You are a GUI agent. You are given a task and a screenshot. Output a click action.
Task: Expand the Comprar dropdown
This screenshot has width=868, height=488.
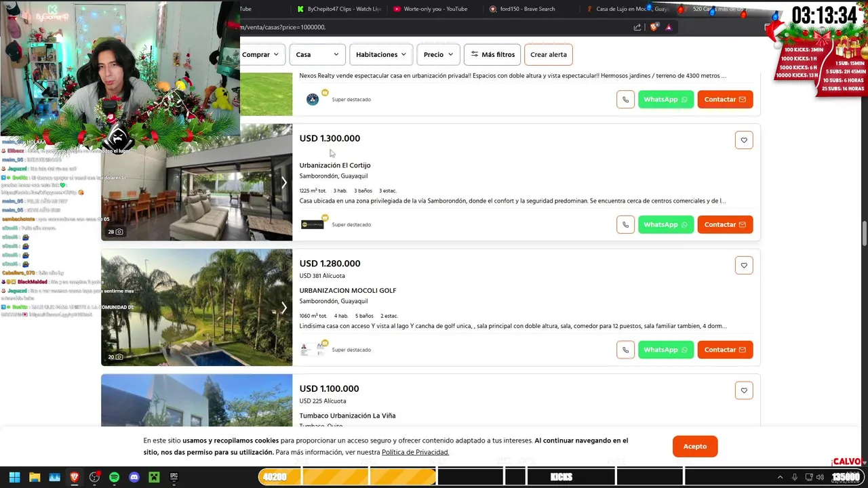tap(262, 54)
